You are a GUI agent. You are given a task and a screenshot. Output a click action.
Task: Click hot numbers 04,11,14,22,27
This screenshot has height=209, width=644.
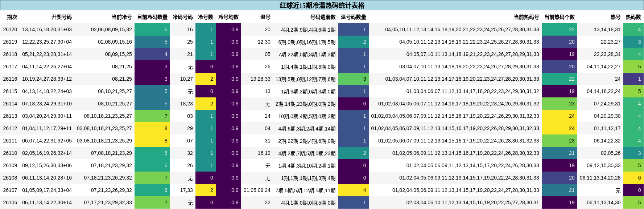pyautogui.click(x=604, y=67)
